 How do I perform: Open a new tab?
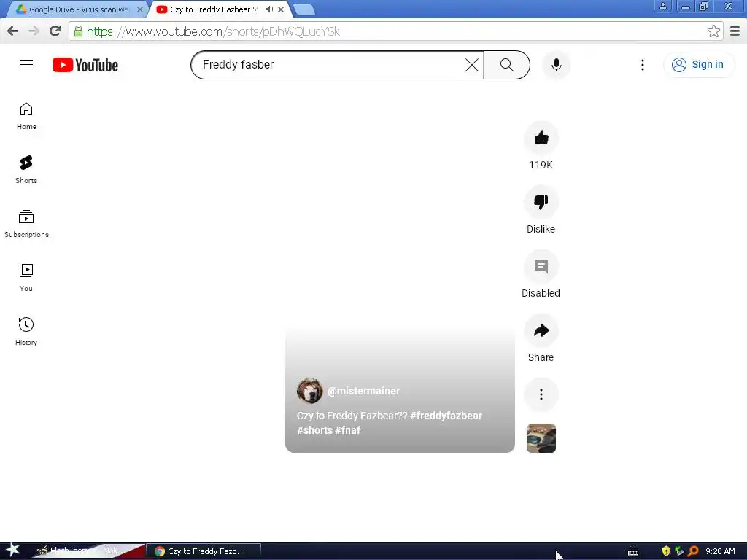tap(303, 9)
